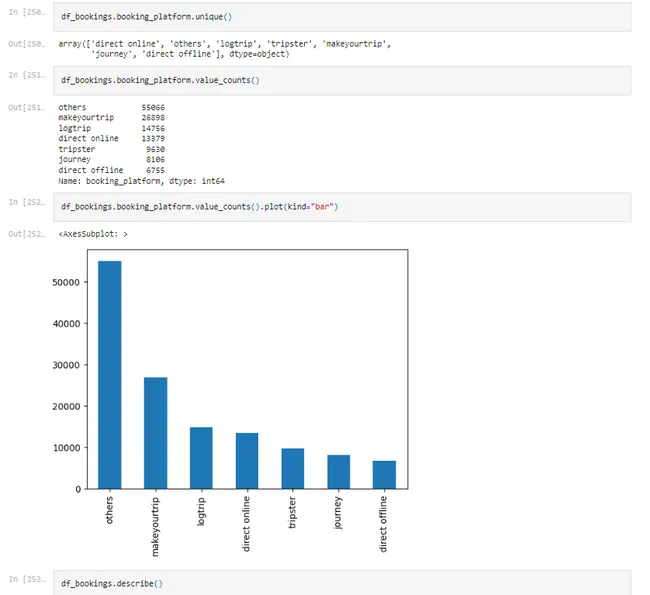The height and width of the screenshot is (595, 650).
Task: Focus the plot(kind="bar") code cell
Action: [340, 206]
